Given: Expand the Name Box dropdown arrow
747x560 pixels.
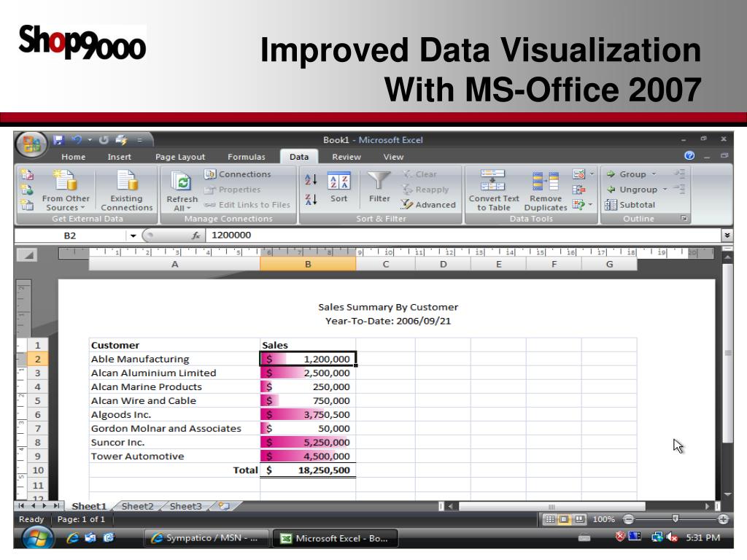Looking at the screenshot, I should click(133, 236).
